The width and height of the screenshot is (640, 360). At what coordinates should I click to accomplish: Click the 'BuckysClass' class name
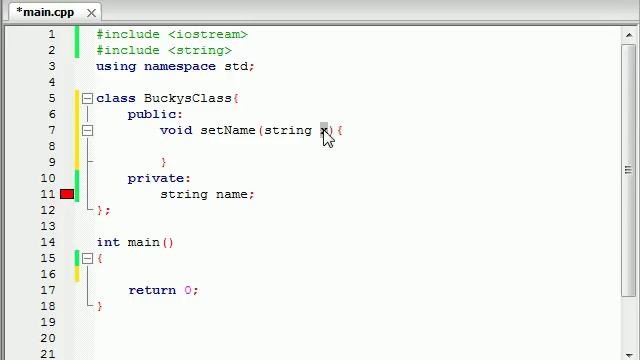(188, 98)
